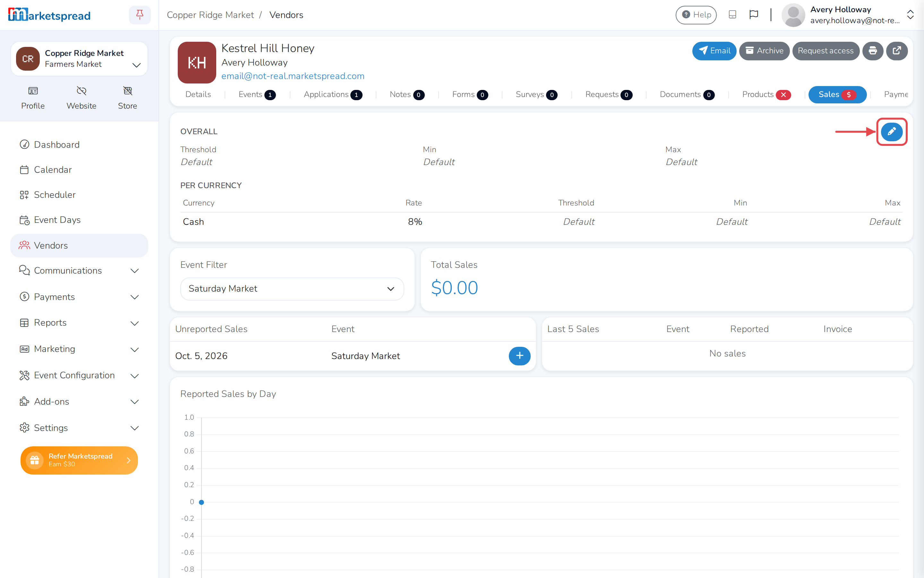Image resolution: width=924 pixels, height=578 pixels.
Task: Open the Website shortcut icon
Action: 81,98
